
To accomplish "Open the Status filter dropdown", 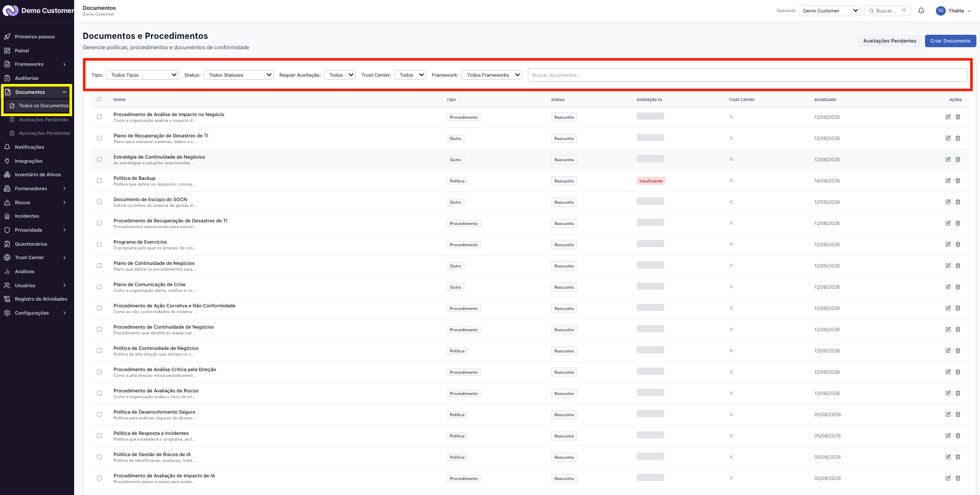I will (239, 75).
